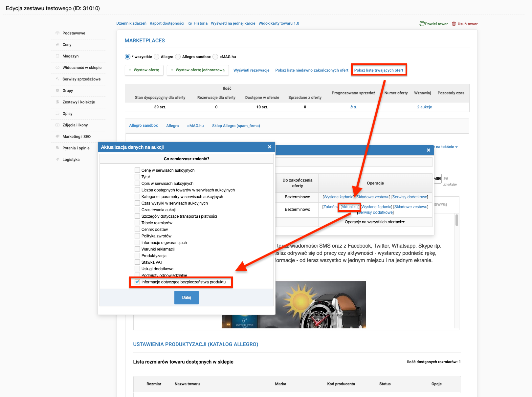Screen dimensions: 532x397
Task: Open Wyświetl na jednej karcie link
Action: 233,23
